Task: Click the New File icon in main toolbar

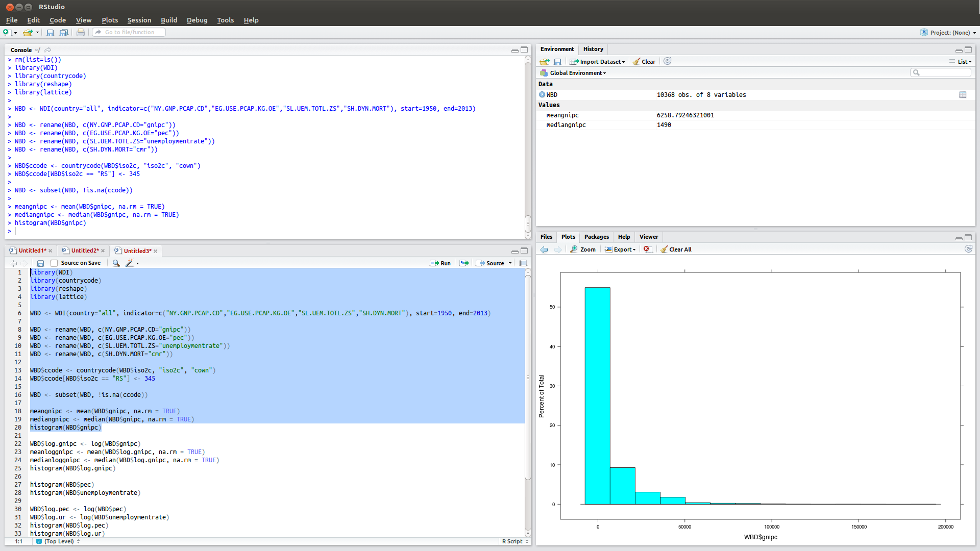Action: 7,33
